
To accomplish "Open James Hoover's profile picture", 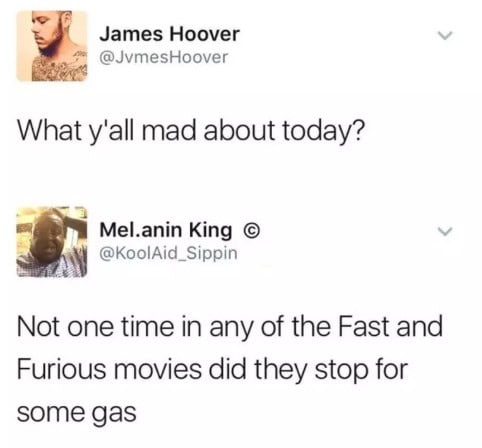I will click(x=52, y=46).
